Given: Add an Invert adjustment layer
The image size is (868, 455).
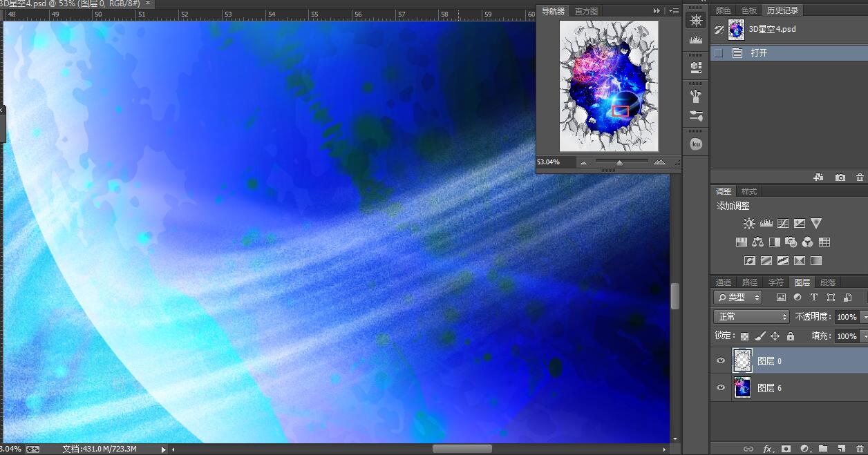Looking at the screenshot, I should click(x=749, y=261).
